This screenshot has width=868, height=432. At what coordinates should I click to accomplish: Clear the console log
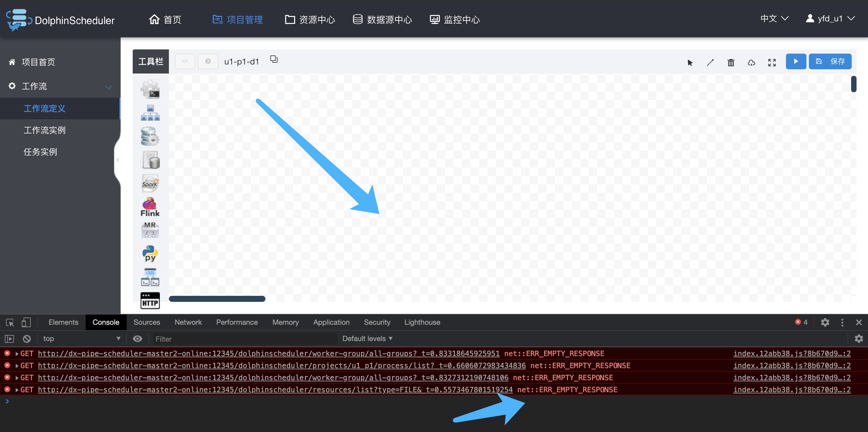click(27, 339)
